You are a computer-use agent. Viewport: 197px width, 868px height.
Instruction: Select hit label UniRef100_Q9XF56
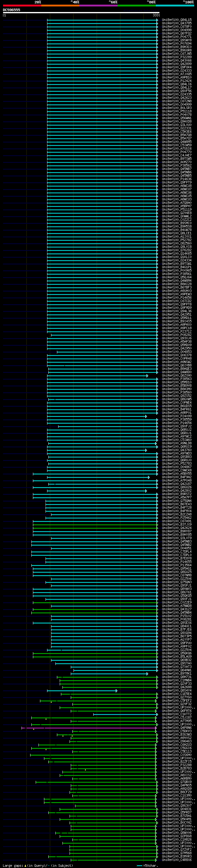coord(177,91)
